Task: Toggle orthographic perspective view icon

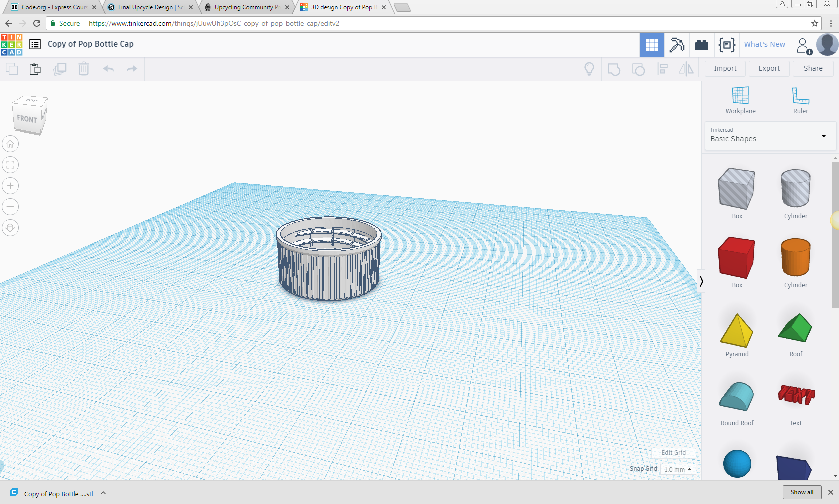Action: pyautogui.click(x=10, y=228)
